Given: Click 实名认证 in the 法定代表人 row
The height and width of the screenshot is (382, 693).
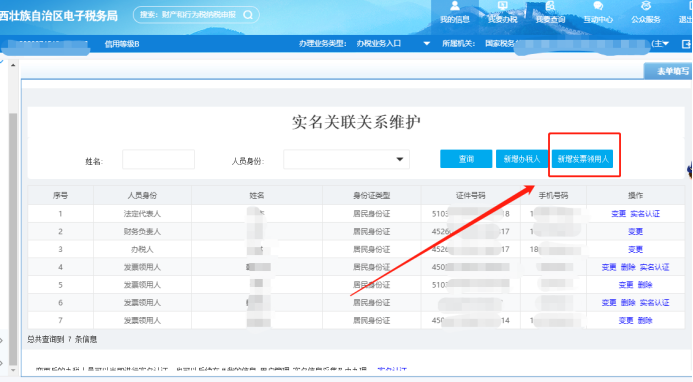Looking at the screenshot, I should [x=645, y=214].
